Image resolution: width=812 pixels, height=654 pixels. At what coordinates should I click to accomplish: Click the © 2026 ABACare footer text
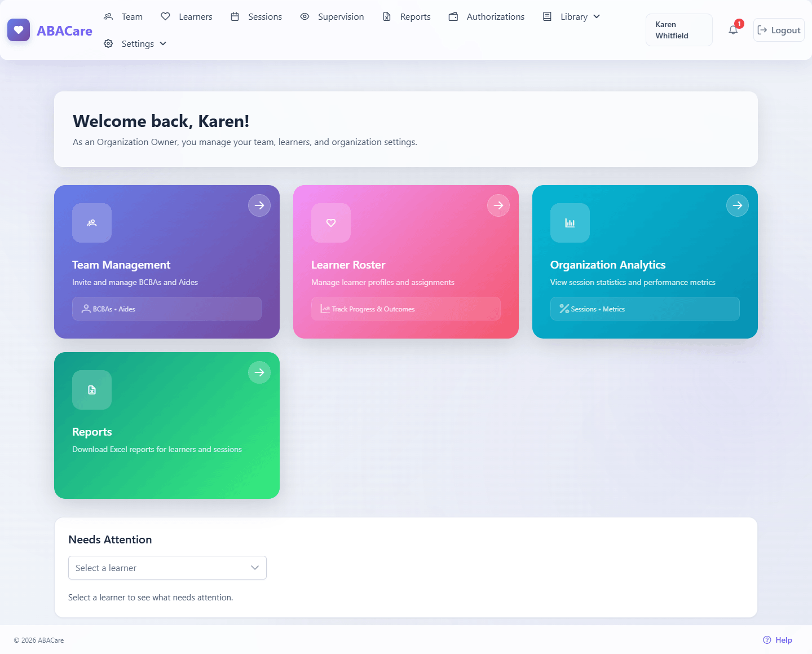[39, 640]
